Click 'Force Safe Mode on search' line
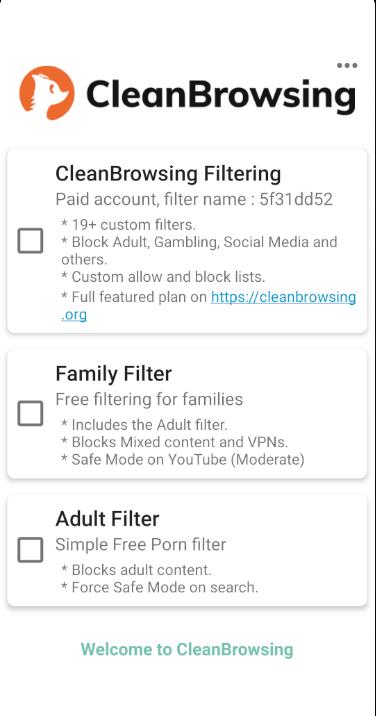376x716 pixels. pyautogui.click(x=159, y=587)
